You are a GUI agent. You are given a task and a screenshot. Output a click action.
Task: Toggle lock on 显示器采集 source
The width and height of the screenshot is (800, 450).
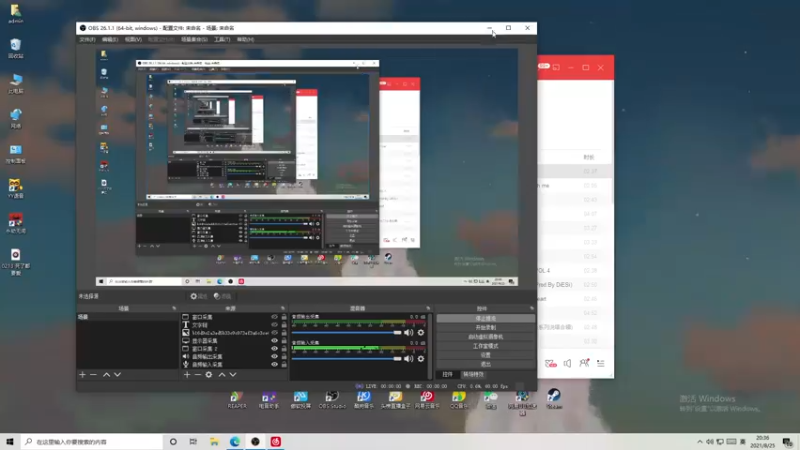click(284, 341)
